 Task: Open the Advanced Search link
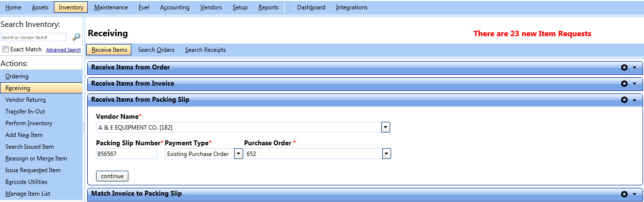63,50
